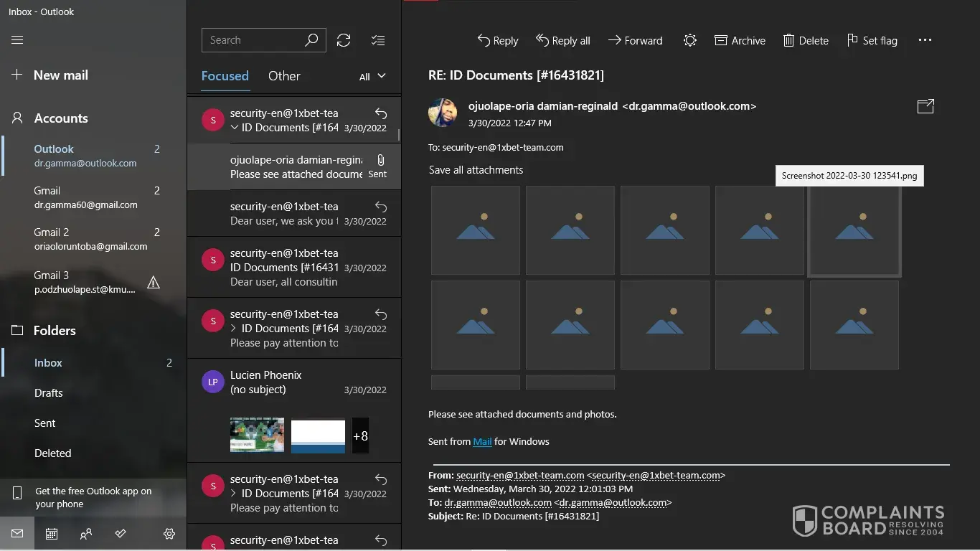The width and height of the screenshot is (980, 551).
Task: Select the Focused inbox tab
Action: [225, 76]
